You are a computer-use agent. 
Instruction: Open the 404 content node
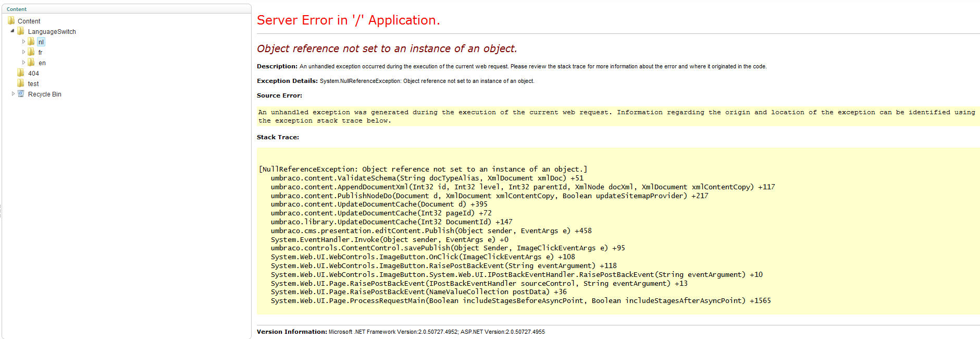33,74
